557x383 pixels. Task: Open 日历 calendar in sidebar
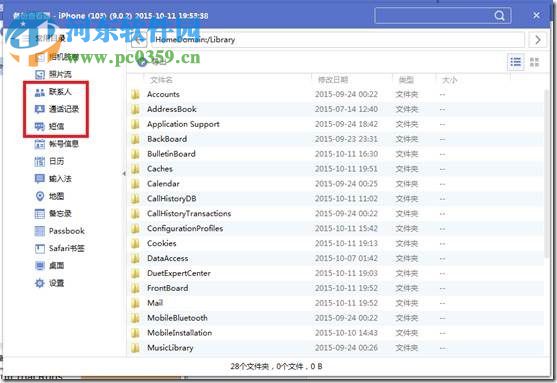(x=50, y=161)
